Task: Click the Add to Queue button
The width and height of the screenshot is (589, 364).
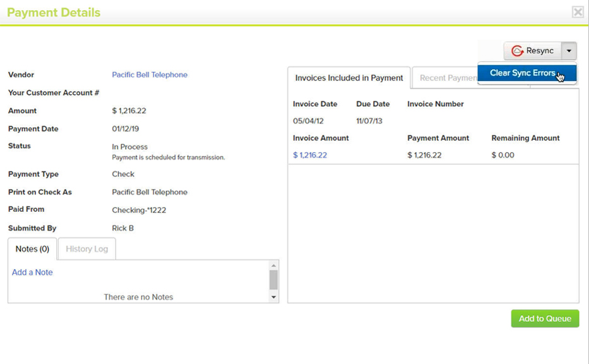Action: (545, 319)
